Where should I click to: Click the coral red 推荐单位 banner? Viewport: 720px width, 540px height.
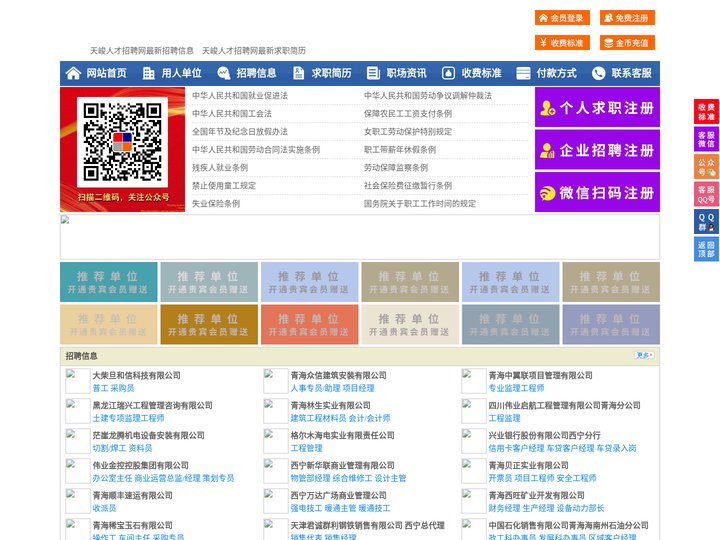(x=309, y=324)
